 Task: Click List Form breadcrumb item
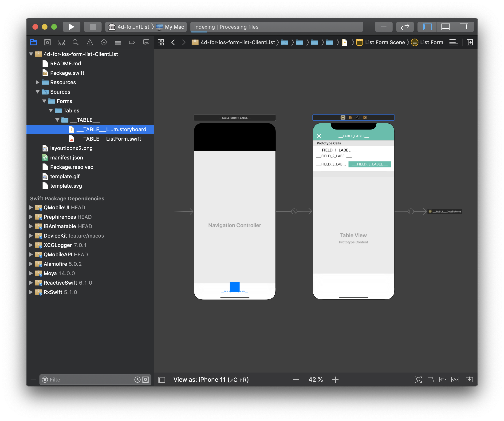[427, 42]
